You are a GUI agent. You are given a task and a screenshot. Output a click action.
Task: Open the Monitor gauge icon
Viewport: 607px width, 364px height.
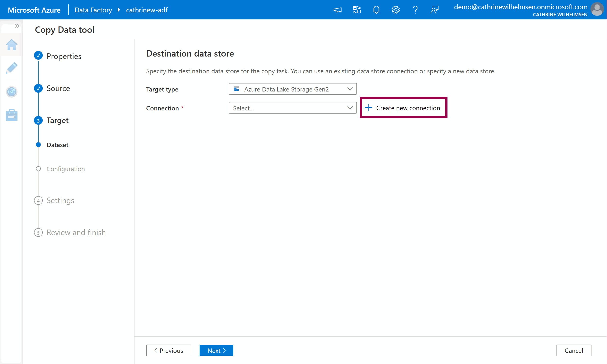(11, 92)
